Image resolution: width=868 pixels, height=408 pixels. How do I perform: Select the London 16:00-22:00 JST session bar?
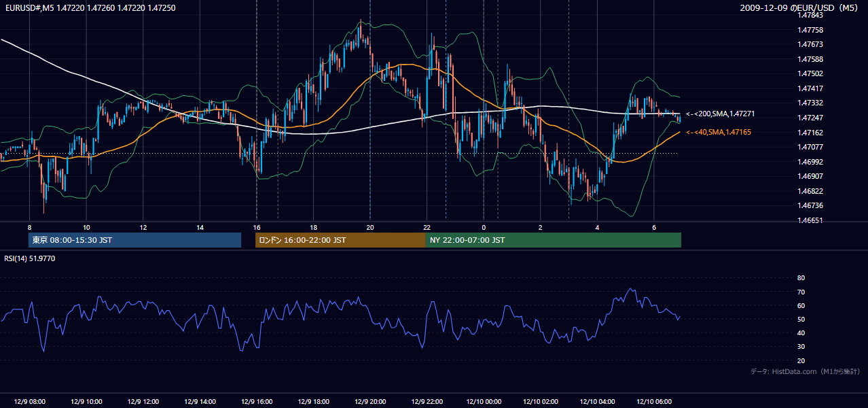click(x=340, y=240)
